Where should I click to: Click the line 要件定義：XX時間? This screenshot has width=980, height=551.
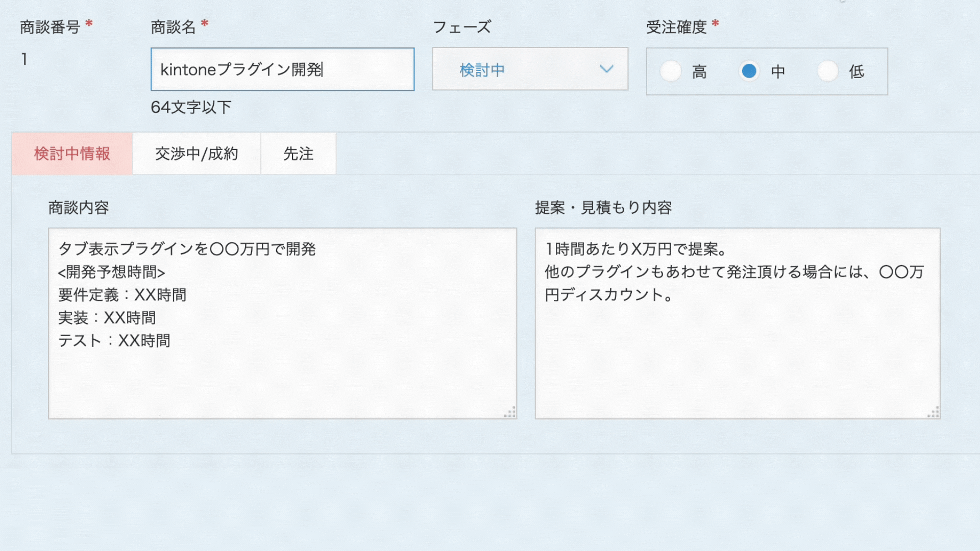click(122, 295)
